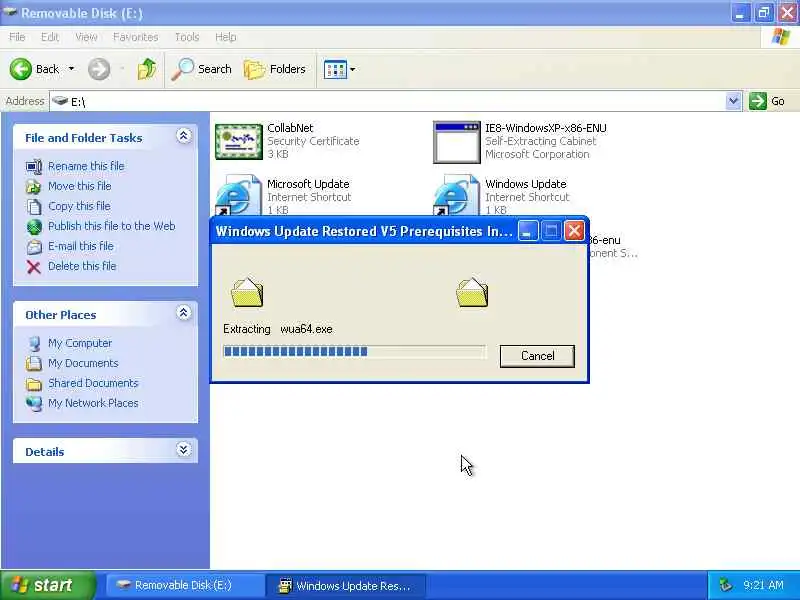The width and height of the screenshot is (800, 600).
Task: Open the File menu
Action: (x=17, y=37)
